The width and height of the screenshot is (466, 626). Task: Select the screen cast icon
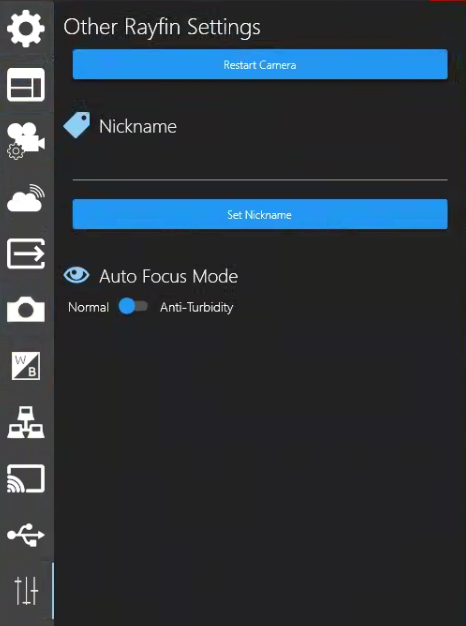point(26,478)
